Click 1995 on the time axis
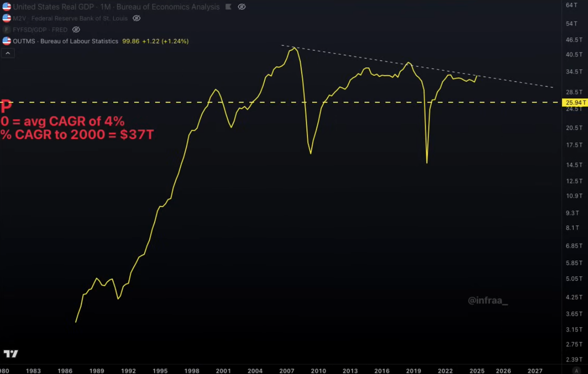 pos(160,371)
